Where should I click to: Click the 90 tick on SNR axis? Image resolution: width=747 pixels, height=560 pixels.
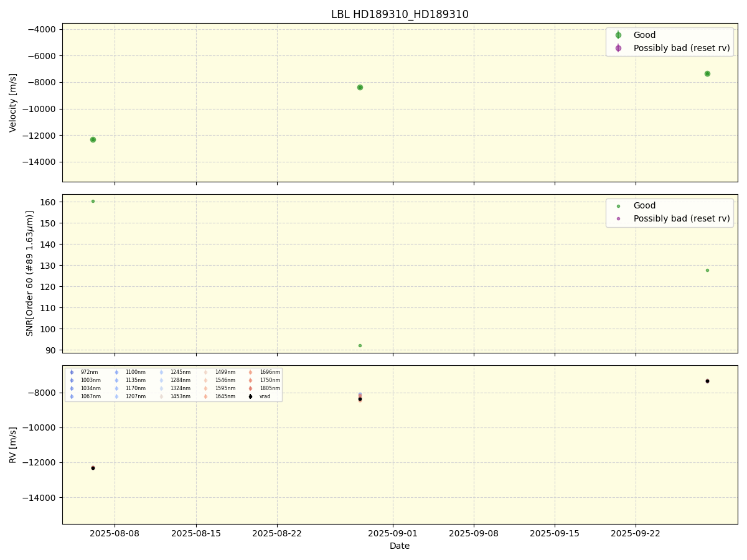point(52,350)
